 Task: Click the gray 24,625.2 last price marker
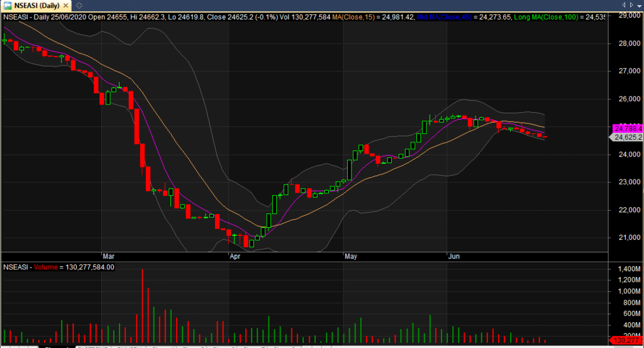(626, 137)
